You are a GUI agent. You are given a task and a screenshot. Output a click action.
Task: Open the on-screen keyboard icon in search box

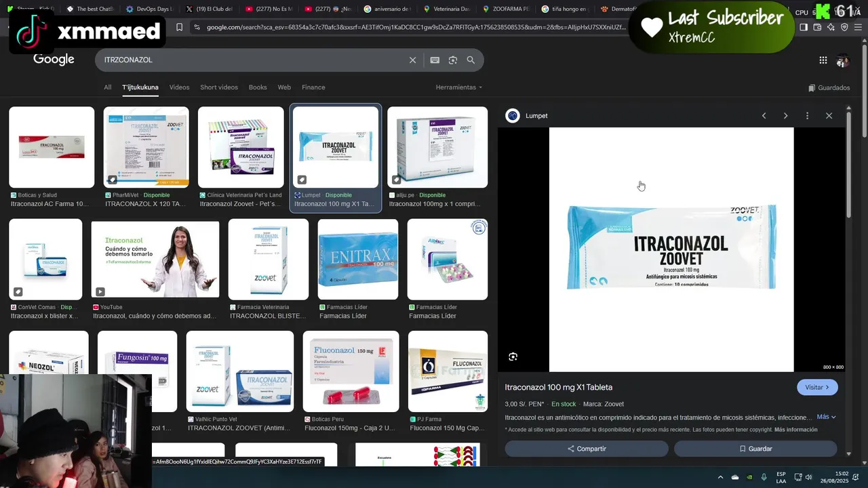(x=435, y=60)
